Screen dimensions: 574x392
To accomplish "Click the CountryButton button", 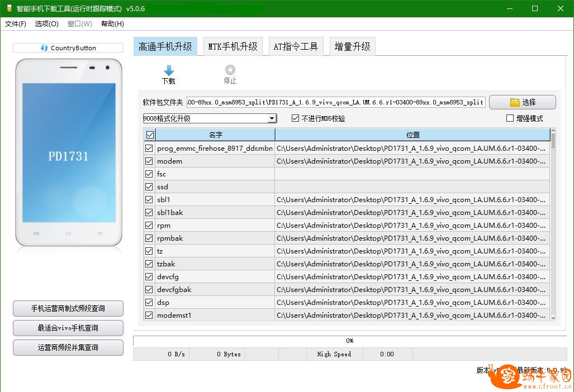I will pos(68,48).
